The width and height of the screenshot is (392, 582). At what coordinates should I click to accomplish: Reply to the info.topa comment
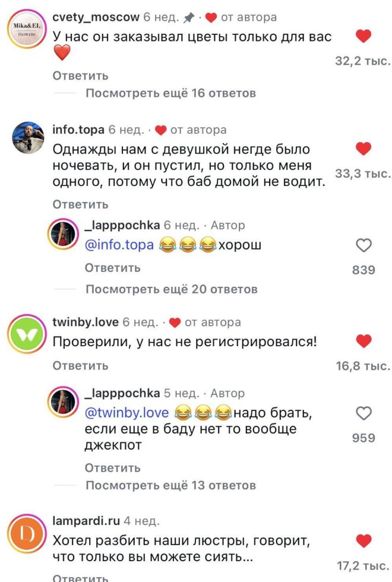[80, 204]
